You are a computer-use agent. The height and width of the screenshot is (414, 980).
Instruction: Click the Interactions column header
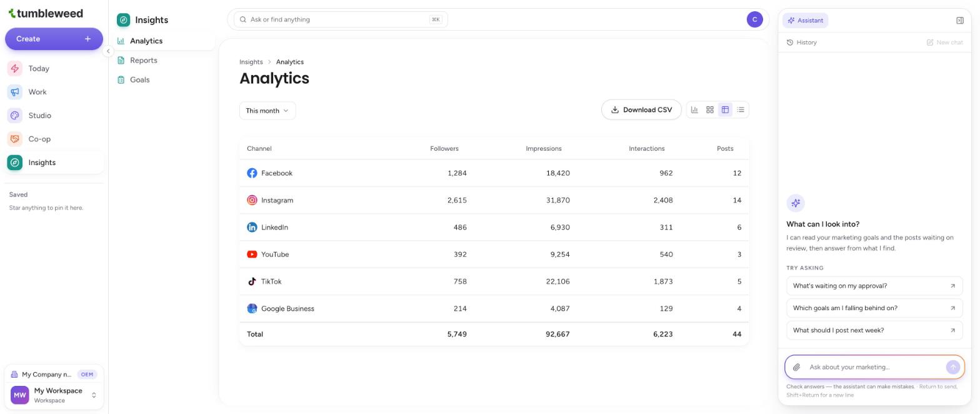647,149
